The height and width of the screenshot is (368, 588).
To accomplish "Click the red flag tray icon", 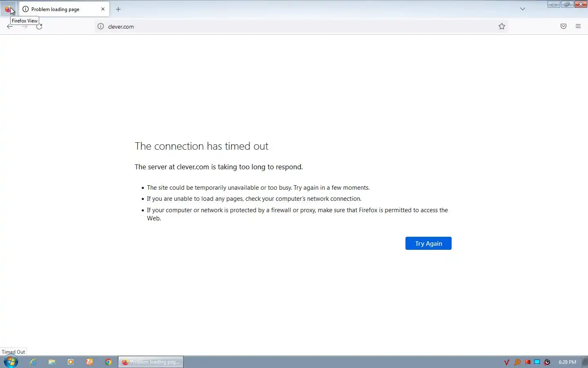I will tap(527, 362).
